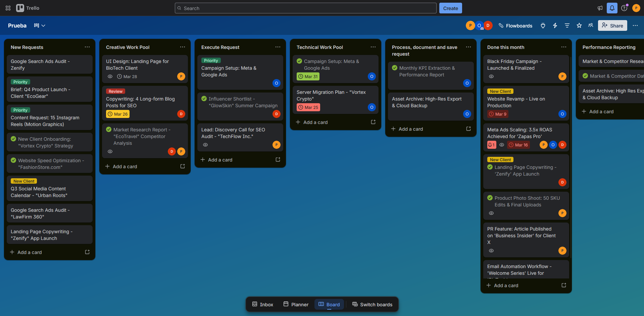Open Google Search Ads Audit - Zenify card

(x=50, y=64)
